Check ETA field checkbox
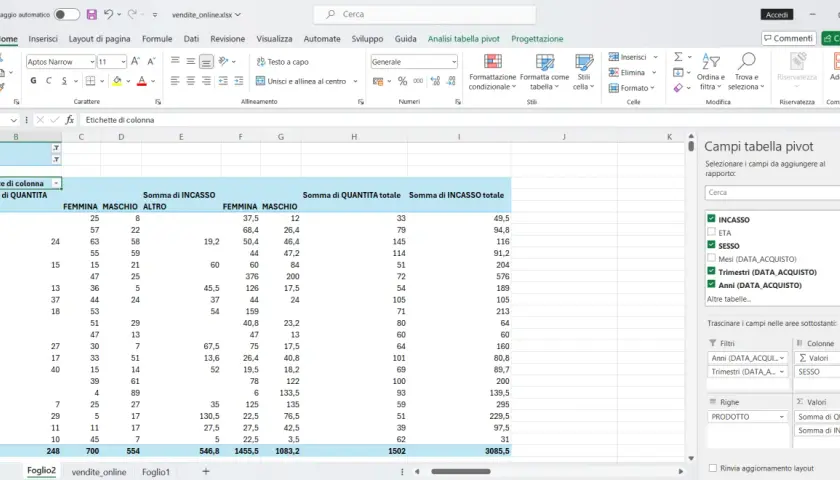Image resolution: width=840 pixels, height=480 pixels. pos(711,232)
